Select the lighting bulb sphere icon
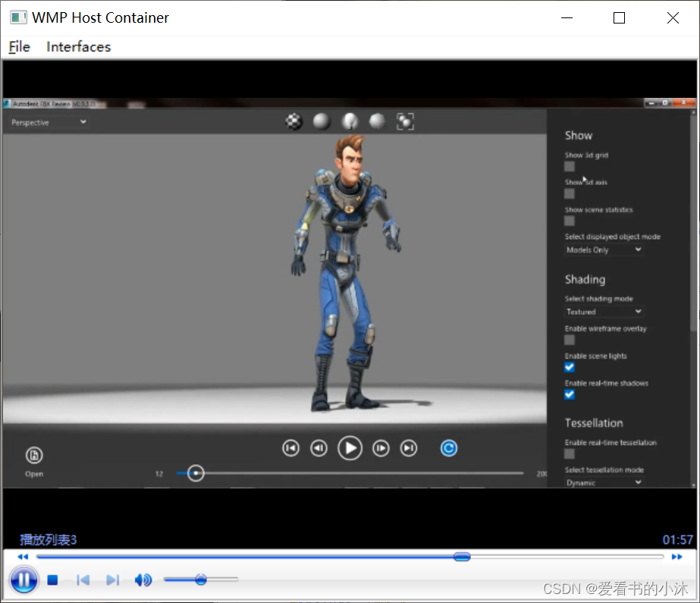Screen dimensions: 700x603 [x=350, y=121]
